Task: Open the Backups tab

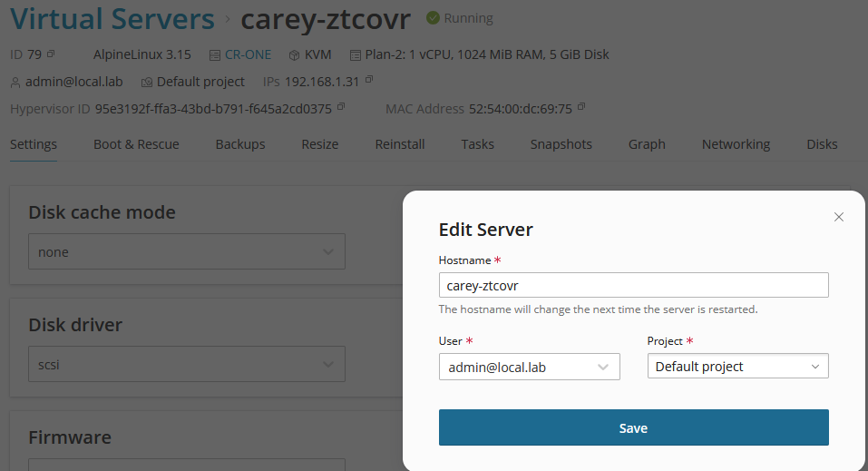Action: click(240, 144)
